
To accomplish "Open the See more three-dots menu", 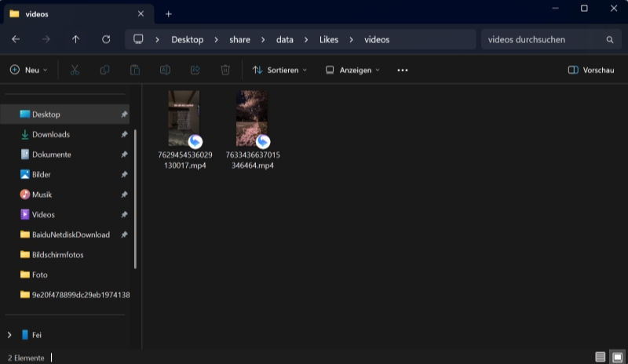I will click(403, 70).
